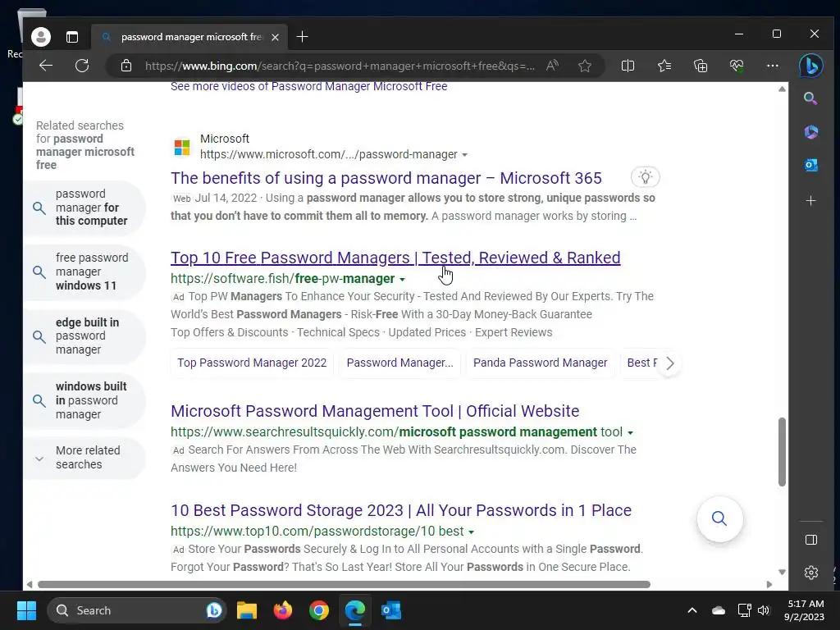Toggle the sidebar visibility icon
The height and width of the screenshot is (630, 840).
(811, 540)
